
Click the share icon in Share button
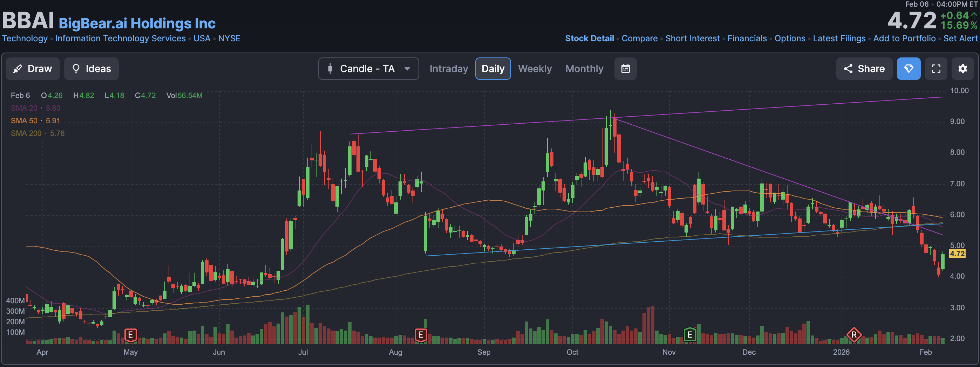[x=848, y=69]
